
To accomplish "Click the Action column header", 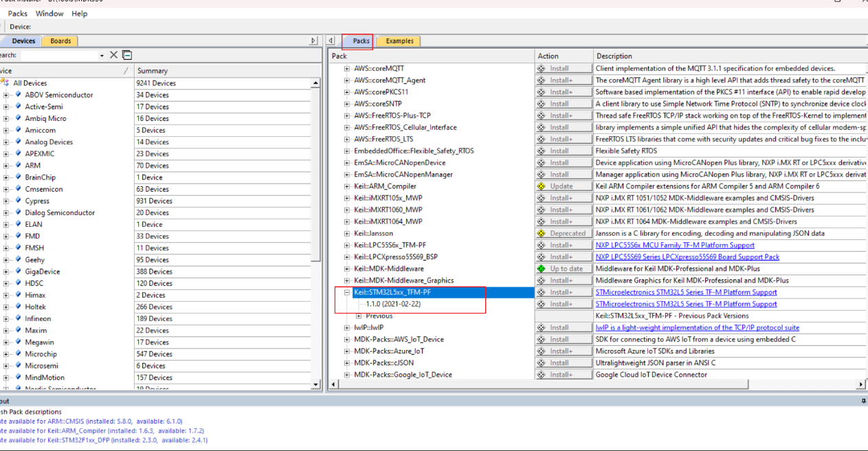I will (x=564, y=56).
